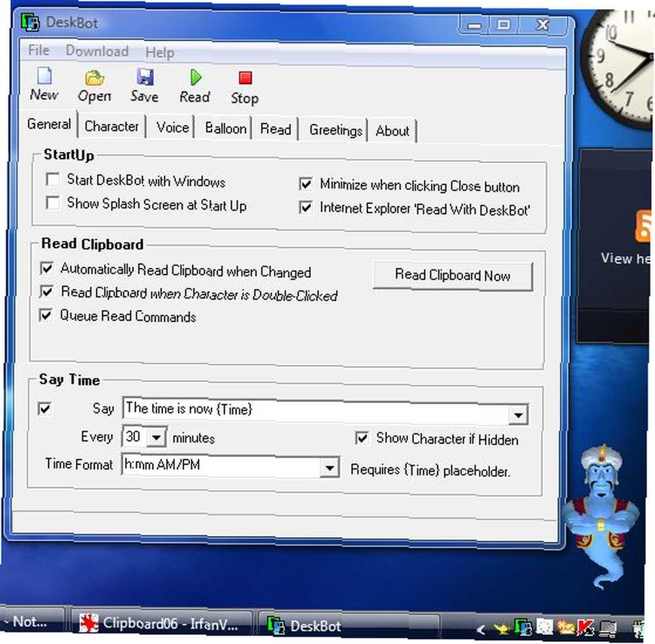Viewport: 655px width, 644px height.
Task: Switch to the Voice tab
Action: [x=172, y=127]
